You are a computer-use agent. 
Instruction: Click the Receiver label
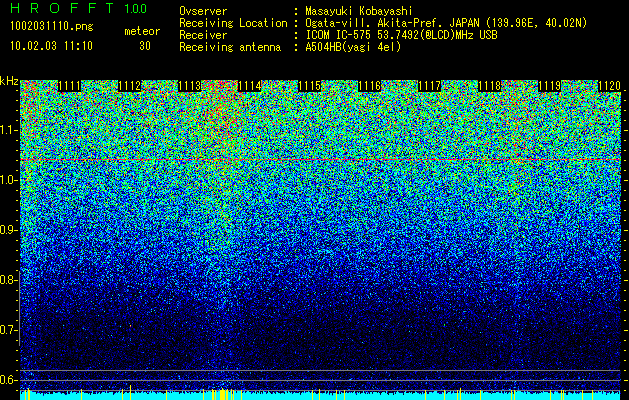pos(203,35)
